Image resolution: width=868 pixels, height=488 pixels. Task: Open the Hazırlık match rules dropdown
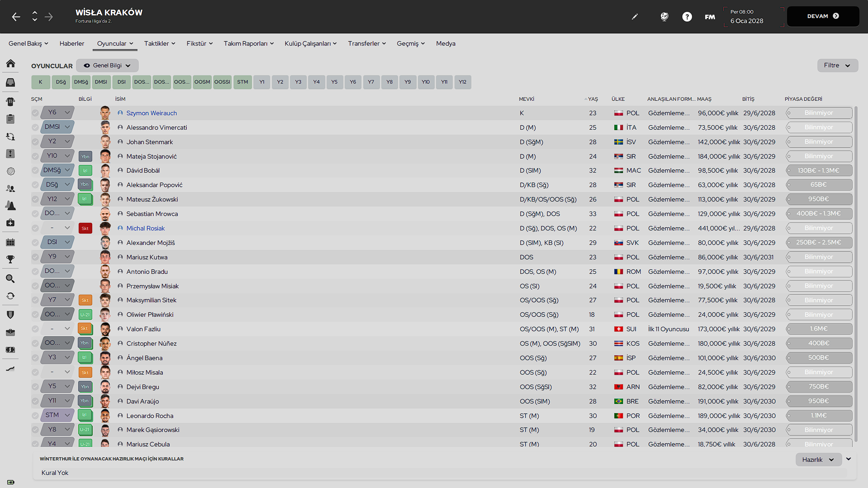pyautogui.click(x=818, y=460)
